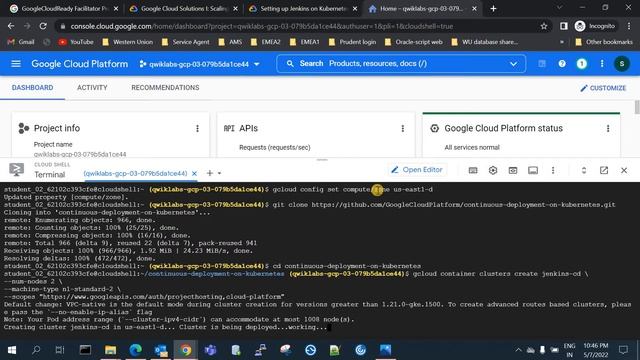Open the Western Union bookmark folder

[128, 42]
